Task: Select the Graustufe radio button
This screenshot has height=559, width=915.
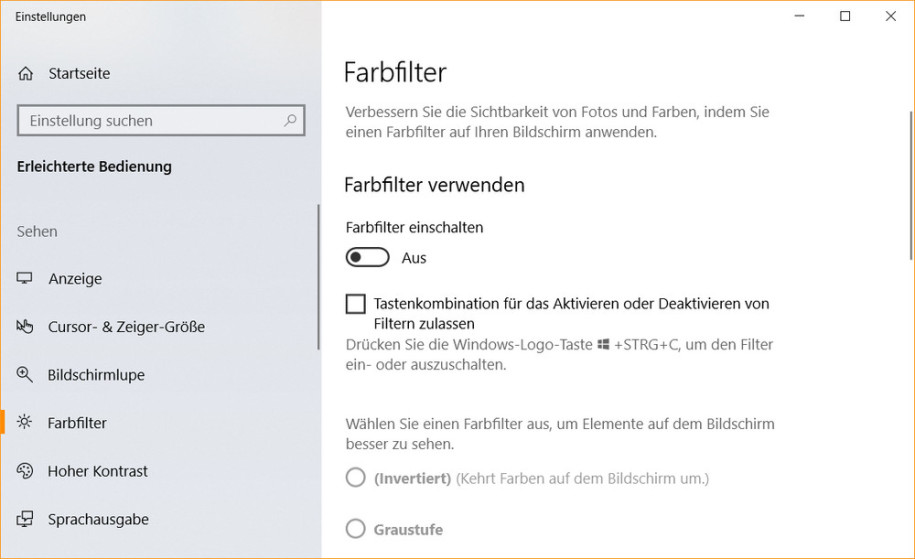Action: pyautogui.click(x=355, y=529)
